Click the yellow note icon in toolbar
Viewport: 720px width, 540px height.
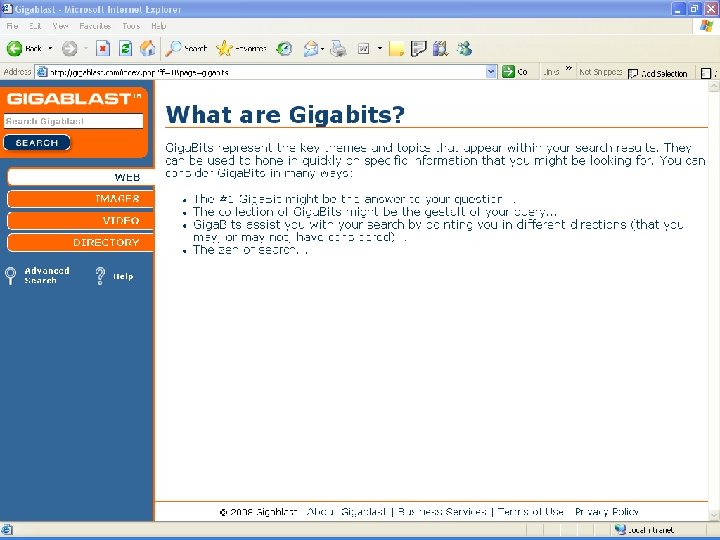396,48
